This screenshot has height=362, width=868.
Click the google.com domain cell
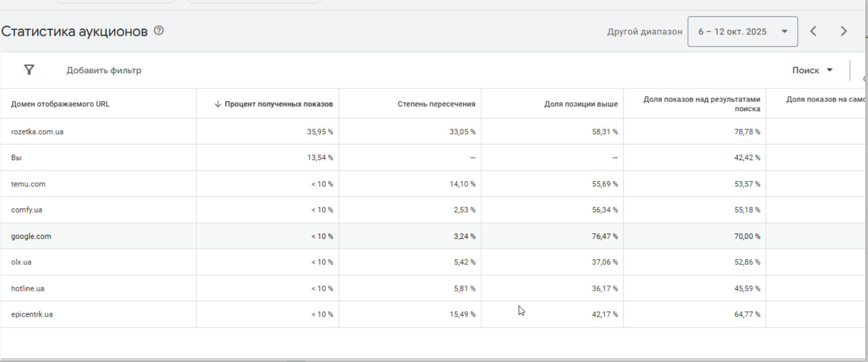31,236
